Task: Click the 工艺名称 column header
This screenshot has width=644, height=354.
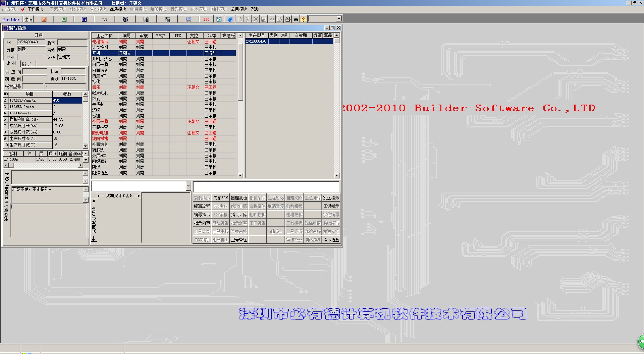Action: coord(105,36)
